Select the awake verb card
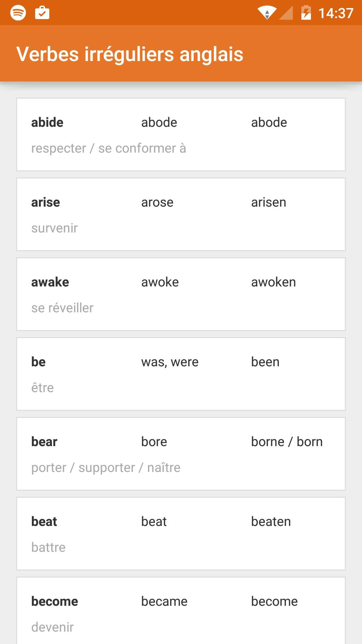 (181, 294)
